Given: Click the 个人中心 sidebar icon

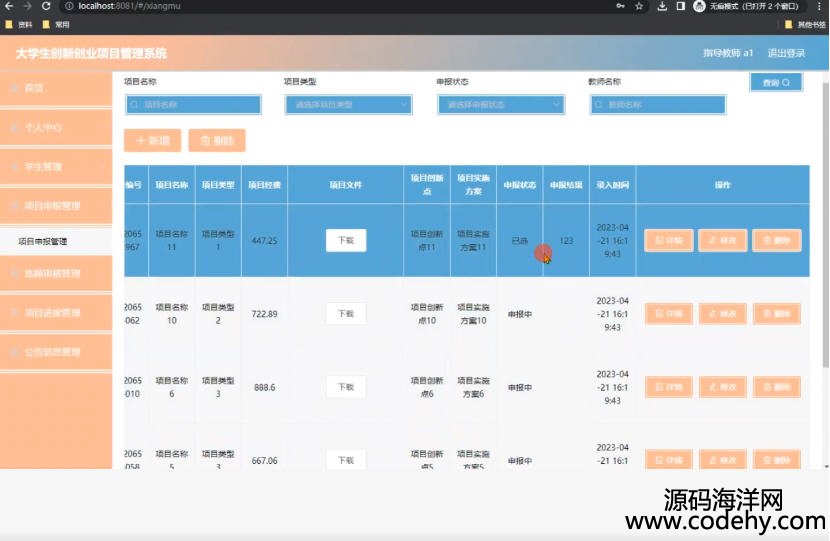Looking at the screenshot, I should 15,128.
